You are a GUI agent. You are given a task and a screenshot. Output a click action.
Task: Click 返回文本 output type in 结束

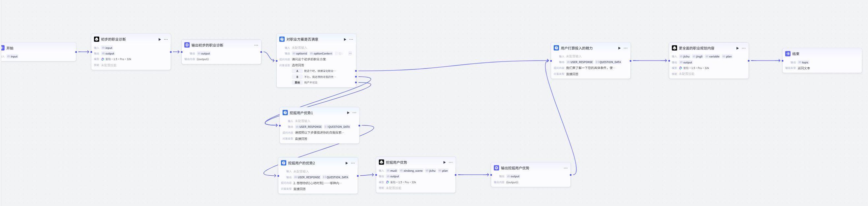804,68
